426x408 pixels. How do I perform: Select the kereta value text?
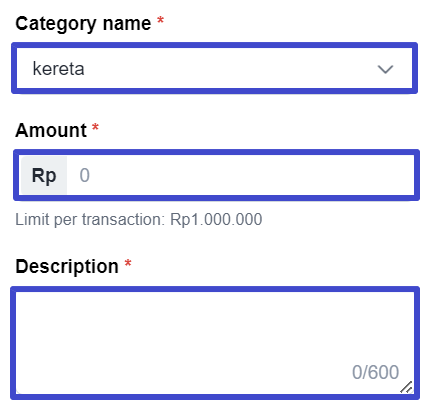[x=58, y=69]
